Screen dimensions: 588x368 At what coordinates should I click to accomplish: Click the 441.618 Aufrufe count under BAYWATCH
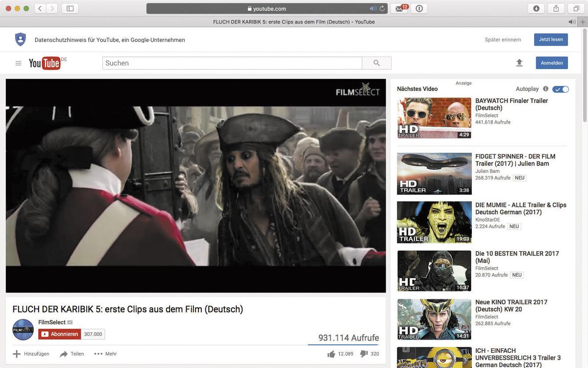click(493, 122)
